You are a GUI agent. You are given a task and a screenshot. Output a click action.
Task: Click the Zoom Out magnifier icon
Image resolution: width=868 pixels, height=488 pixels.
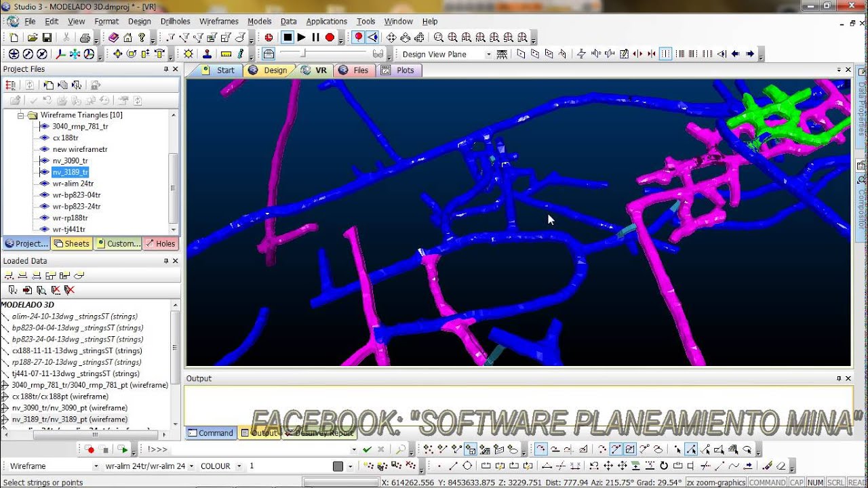[439, 37]
